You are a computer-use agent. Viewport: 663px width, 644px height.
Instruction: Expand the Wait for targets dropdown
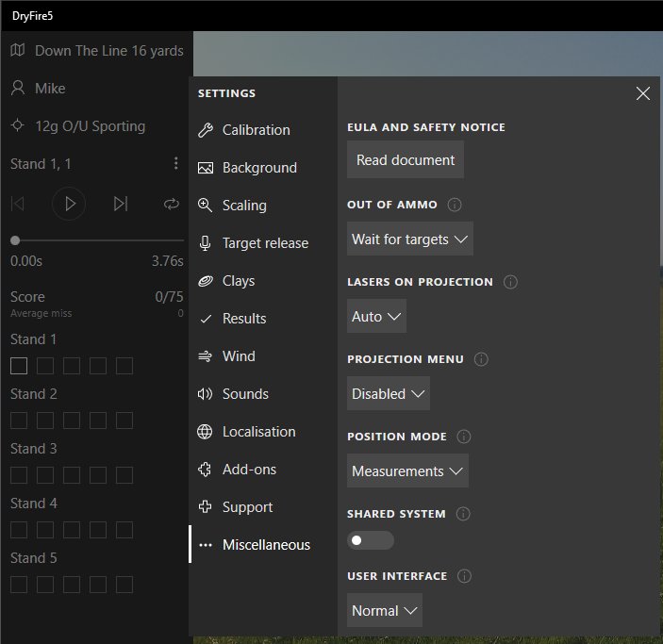[410, 239]
